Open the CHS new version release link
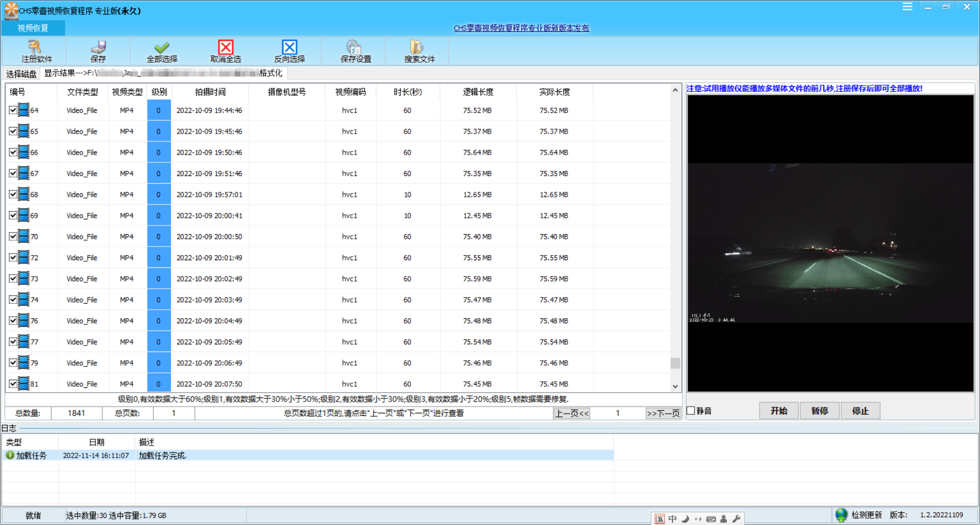 pyautogui.click(x=521, y=28)
